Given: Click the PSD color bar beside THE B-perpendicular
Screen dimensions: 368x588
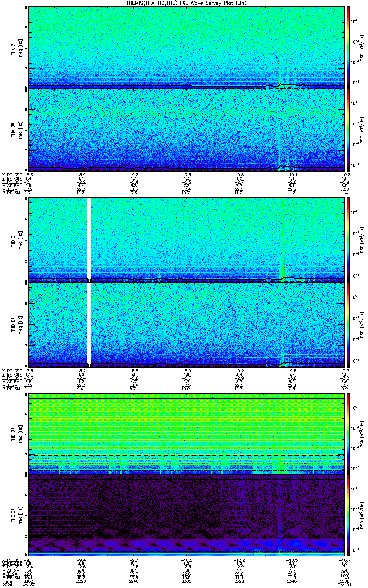Looking at the screenshot, I should tap(349, 434).
